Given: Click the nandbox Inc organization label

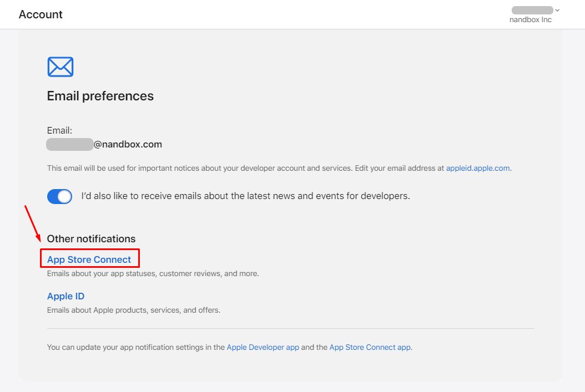Looking at the screenshot, I should pyautogui.click(x=530, y=19).
